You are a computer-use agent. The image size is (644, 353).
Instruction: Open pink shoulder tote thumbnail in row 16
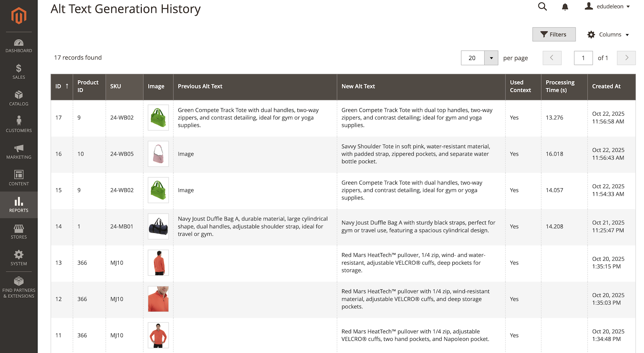pos(158,154)
